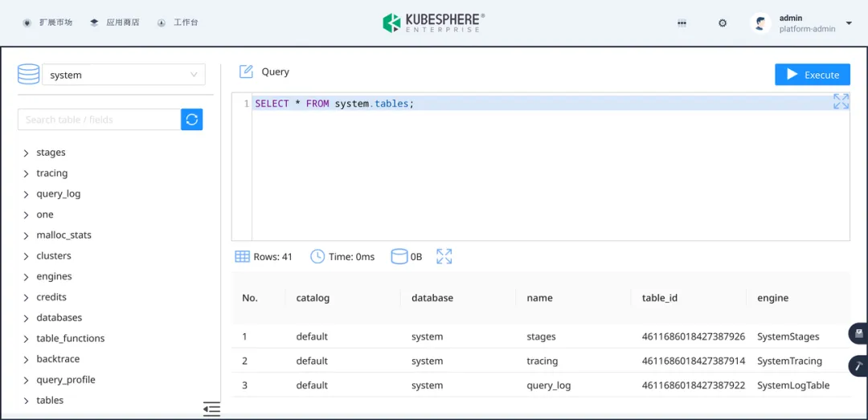Expand results using the arrows icon
Viewport: 868px width, 420px height.
pyautogui.click(x=444, y=256)
